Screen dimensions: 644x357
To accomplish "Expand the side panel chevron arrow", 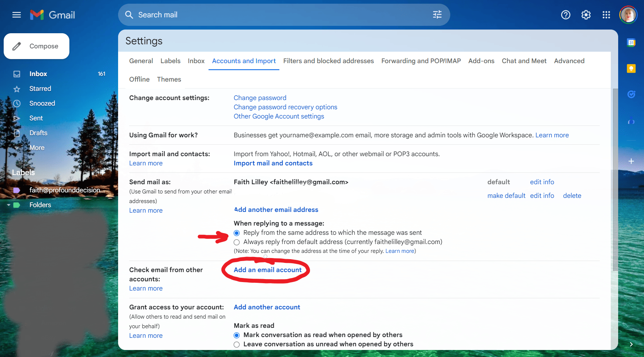I will pyautogui.click(x=631, y=344).
